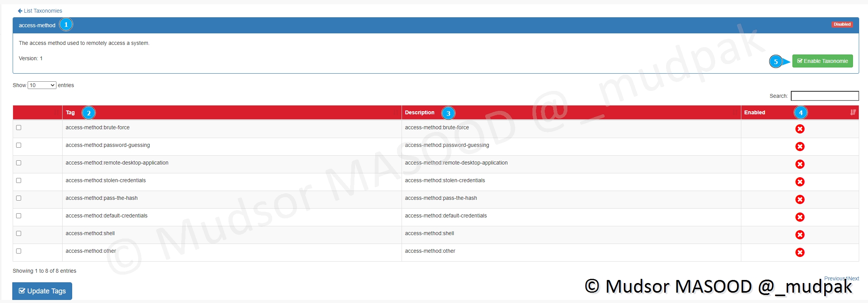Image resolution: width=868 pixels, height=303 pixels.
Task: Go to the Next page of entries
Action: (854, 278)
